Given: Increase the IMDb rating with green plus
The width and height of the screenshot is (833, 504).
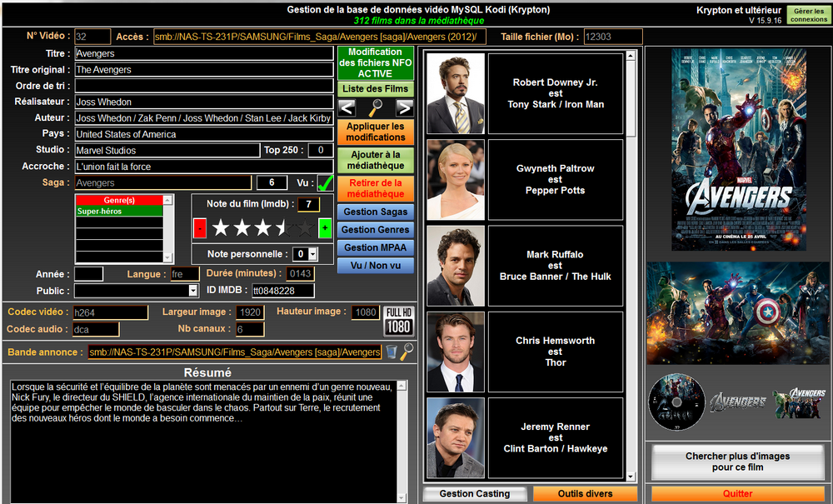Looking at the screenshot, I should click(325, 228).
